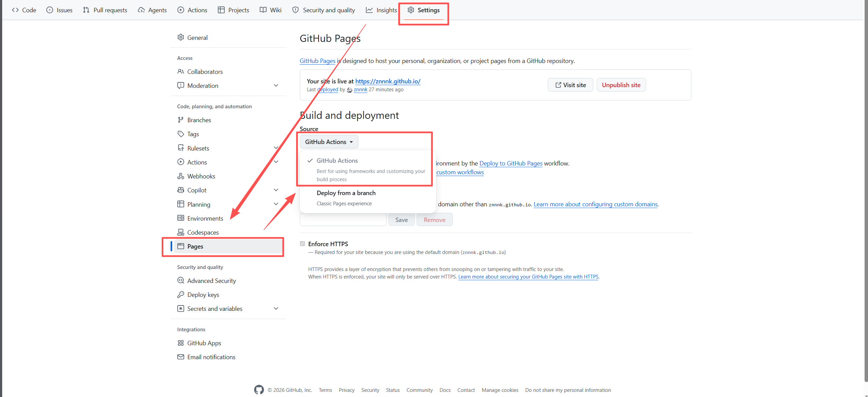Click the sidebar Actions play icon
The image size is (868, 397).
tap(181, 162)
